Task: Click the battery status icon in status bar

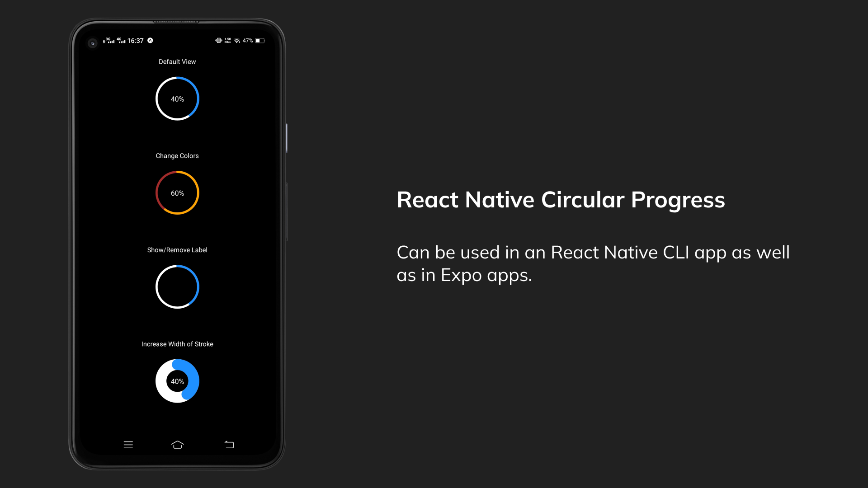Action: pyautogui.click(x=259, y=41)
